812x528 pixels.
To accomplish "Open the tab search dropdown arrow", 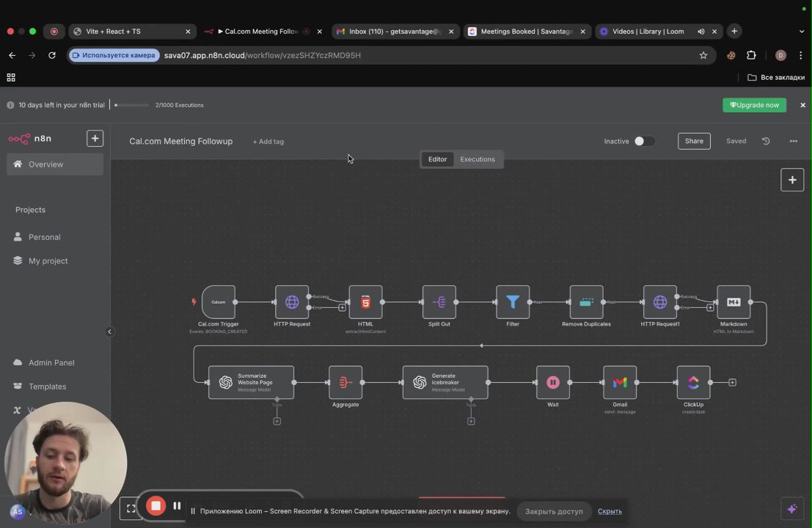I will [802, 32].
